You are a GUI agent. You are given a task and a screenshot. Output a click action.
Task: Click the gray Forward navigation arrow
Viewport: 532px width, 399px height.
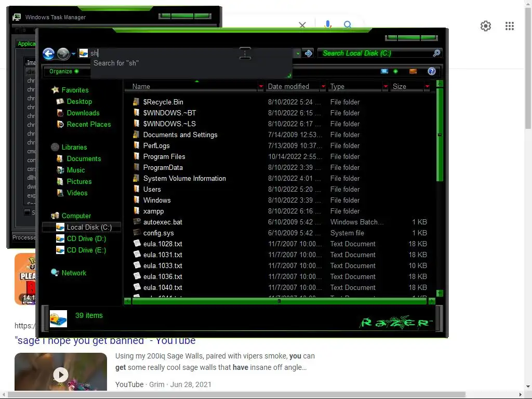click(63, 54)
